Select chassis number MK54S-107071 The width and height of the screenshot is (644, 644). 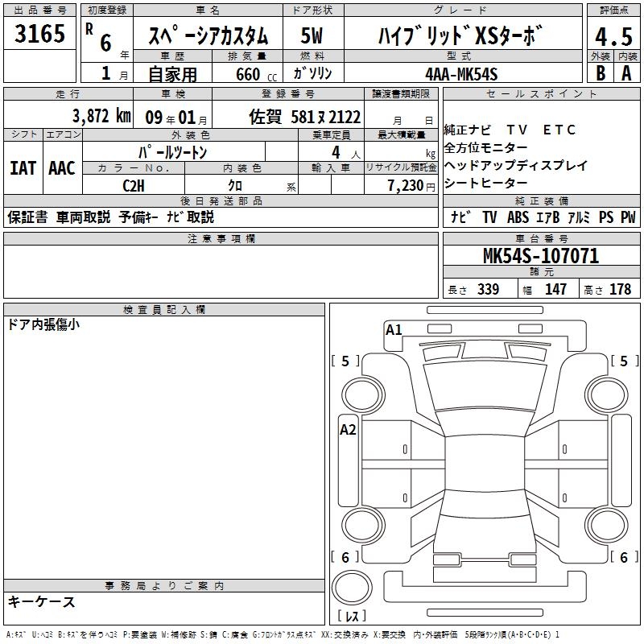[x=541, y=255]
